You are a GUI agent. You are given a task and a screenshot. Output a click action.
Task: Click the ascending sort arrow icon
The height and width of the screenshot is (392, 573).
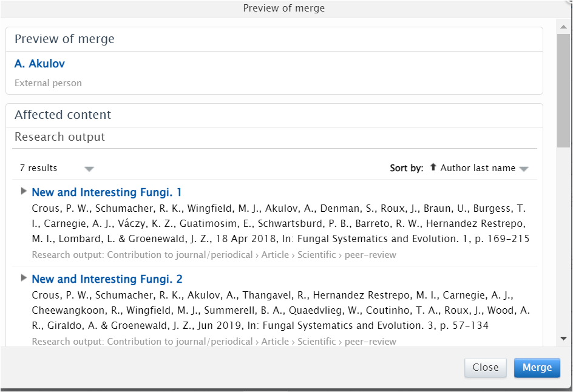click(433, 167)
